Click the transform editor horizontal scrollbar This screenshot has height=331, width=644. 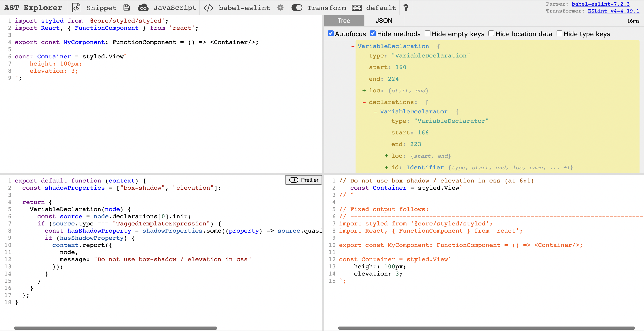tap(116, 328)
